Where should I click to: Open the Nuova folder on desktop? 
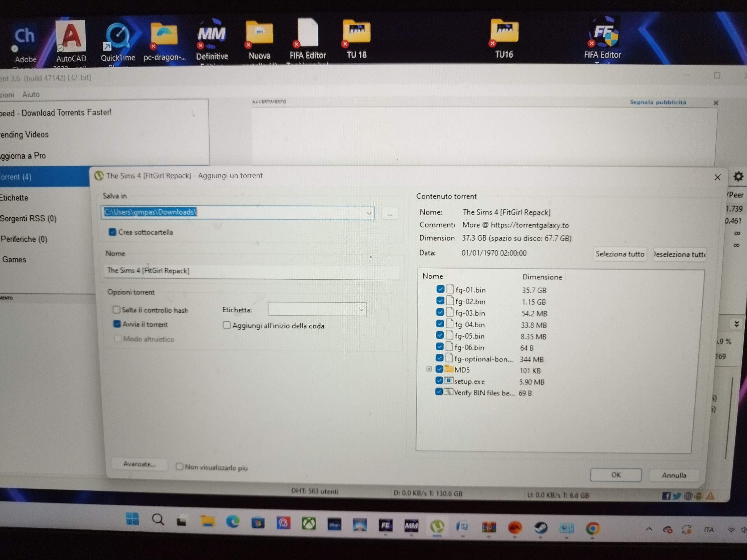[259, 41]
